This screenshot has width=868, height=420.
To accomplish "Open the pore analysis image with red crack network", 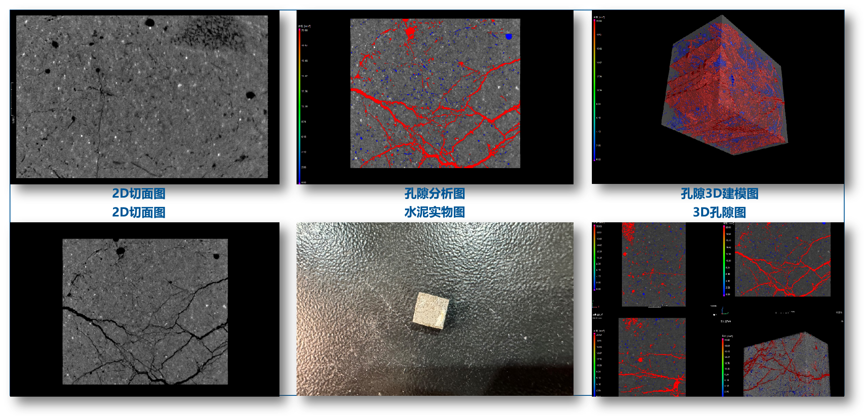I will [435, 93].
